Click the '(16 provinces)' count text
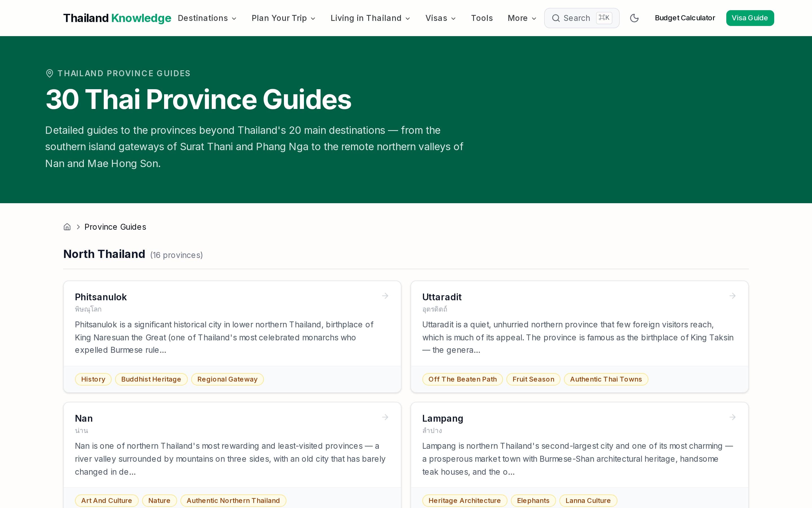This screenshot has height=508, width=812. click(x=176, y=255)
